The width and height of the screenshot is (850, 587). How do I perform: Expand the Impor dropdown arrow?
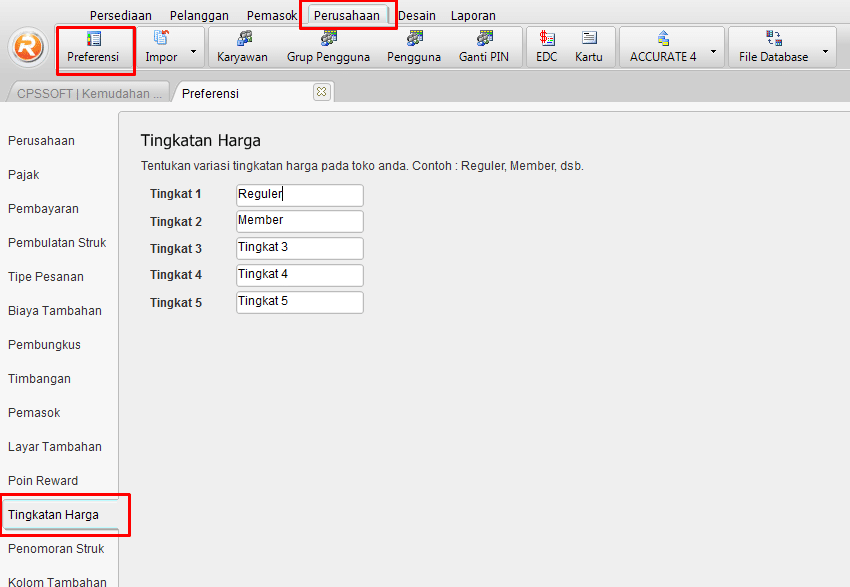click(x=192, y=48)
